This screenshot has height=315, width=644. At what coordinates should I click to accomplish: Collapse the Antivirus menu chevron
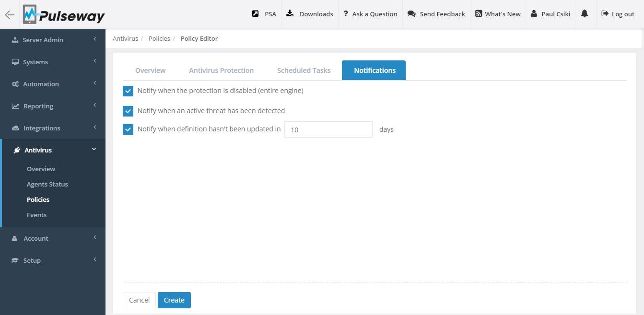click(x=94, y=150)
